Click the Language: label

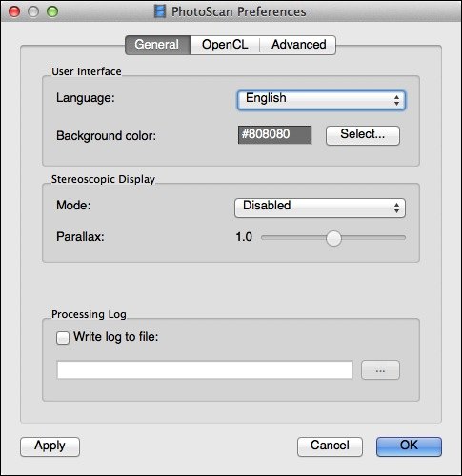(x=86, y=98)
